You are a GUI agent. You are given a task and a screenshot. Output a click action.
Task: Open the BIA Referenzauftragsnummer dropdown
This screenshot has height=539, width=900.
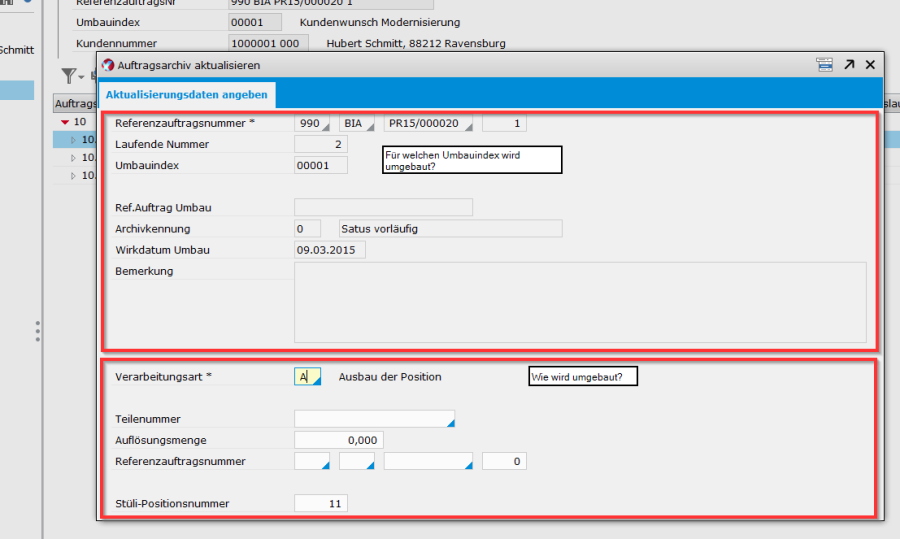pos(356,124)
